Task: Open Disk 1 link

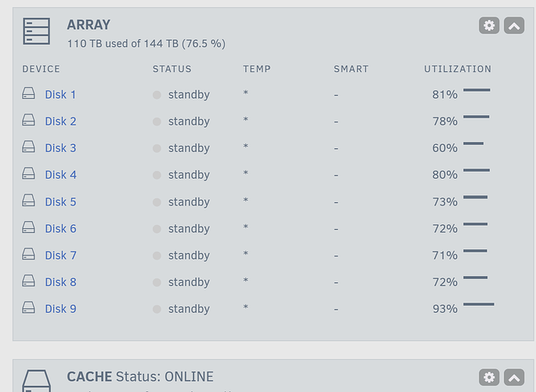Action: click(x=60, y=95)
